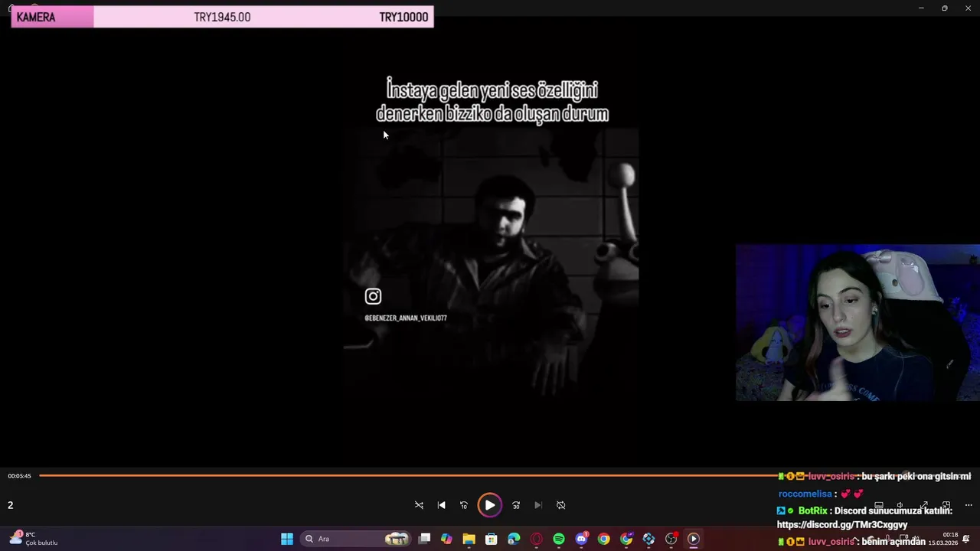980x551 pixels.
Task: Click the play button in the media player
Action: click(489, 505)
